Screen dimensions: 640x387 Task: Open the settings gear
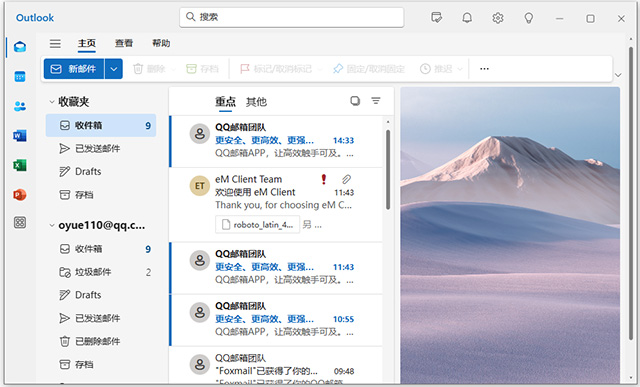click(498, 18)
